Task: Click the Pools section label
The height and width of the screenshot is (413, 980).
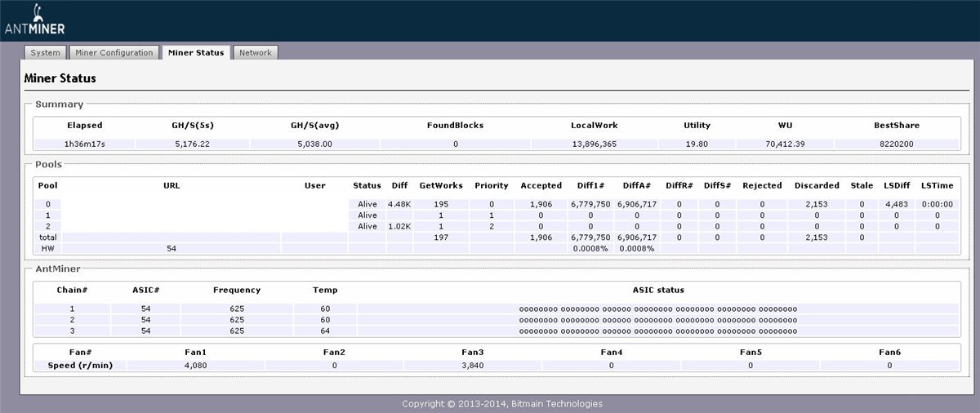Action: click(x=48, y=165)
